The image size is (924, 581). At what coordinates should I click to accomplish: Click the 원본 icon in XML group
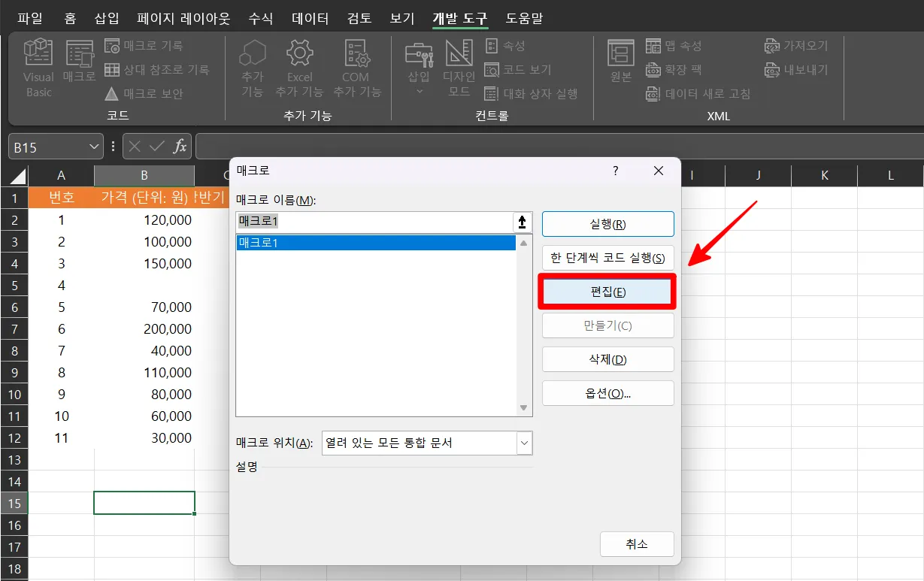click(622, 68)
